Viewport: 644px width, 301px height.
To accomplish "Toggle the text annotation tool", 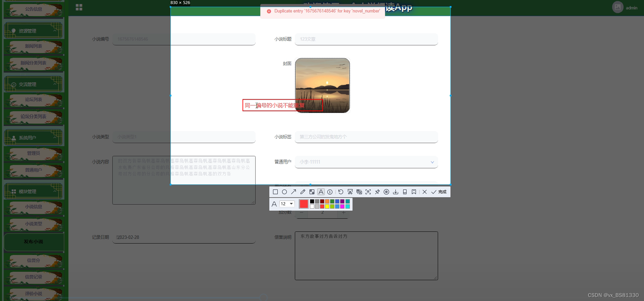I will 321,192.
